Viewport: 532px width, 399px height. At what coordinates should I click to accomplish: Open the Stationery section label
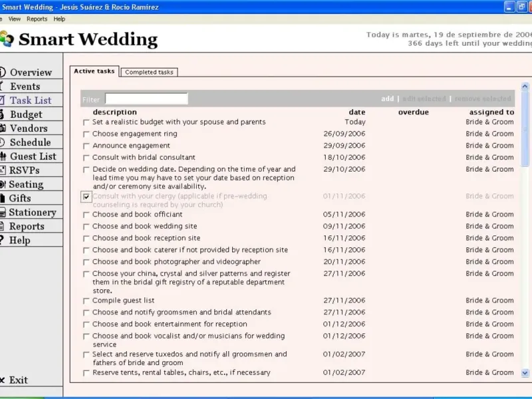click(33, 212)
